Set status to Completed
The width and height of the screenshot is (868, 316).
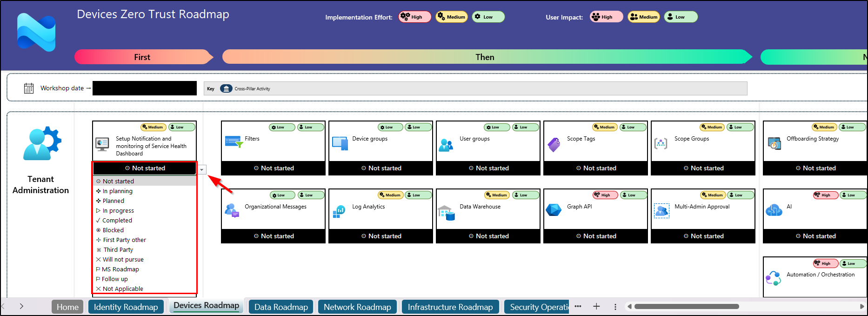(145, 220)
